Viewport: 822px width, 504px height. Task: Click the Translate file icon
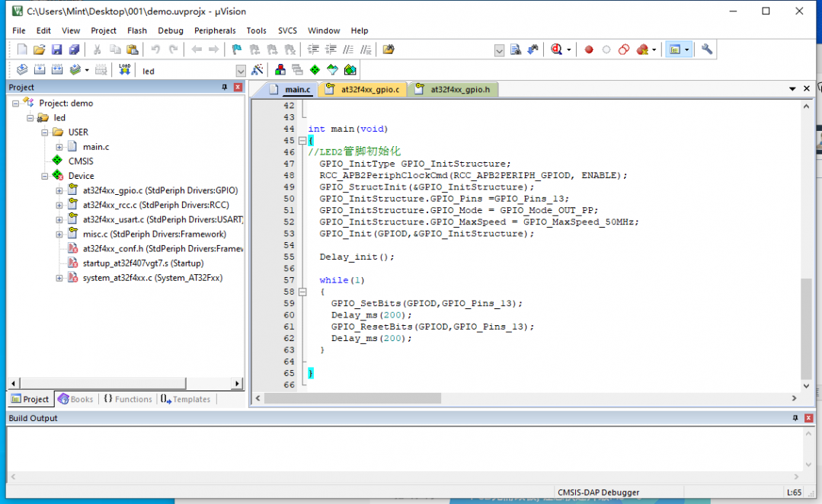[x=22, y=70]
